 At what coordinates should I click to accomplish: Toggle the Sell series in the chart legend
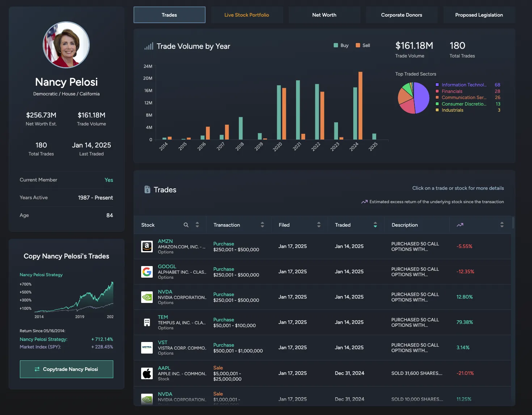tap(363, 45)
